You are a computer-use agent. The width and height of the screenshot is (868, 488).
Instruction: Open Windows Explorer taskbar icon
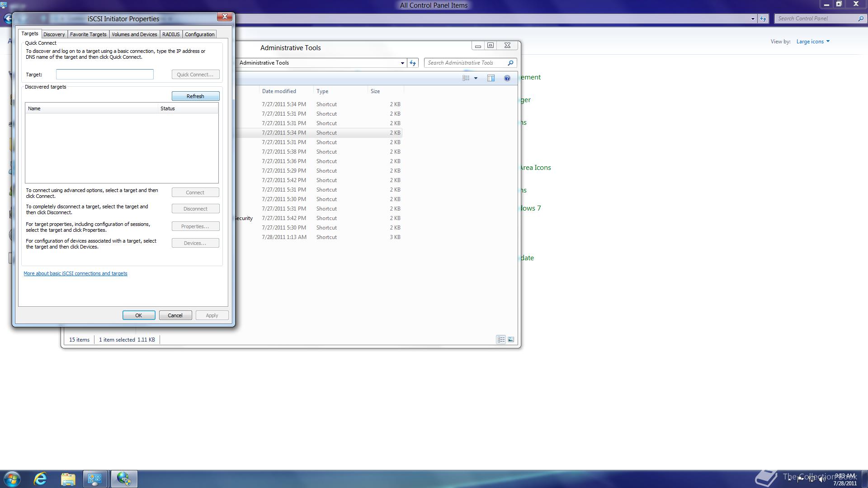[x=68, y=479]
